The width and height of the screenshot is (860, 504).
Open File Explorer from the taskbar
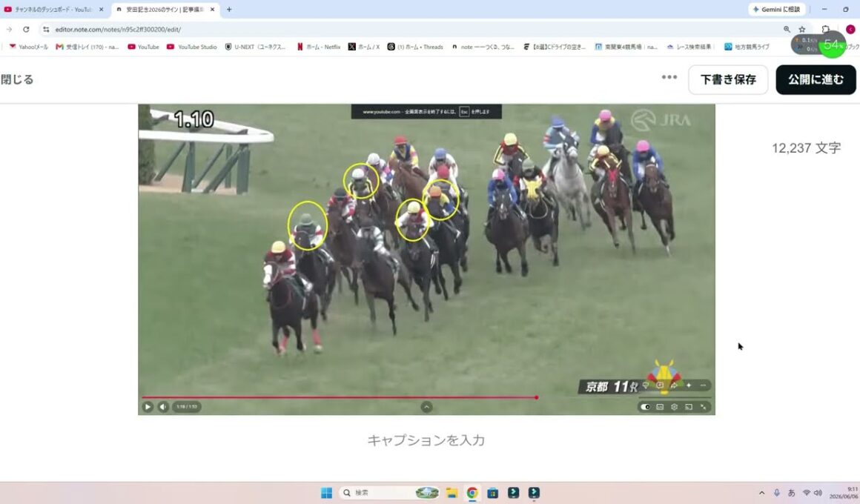click(451, 492)
